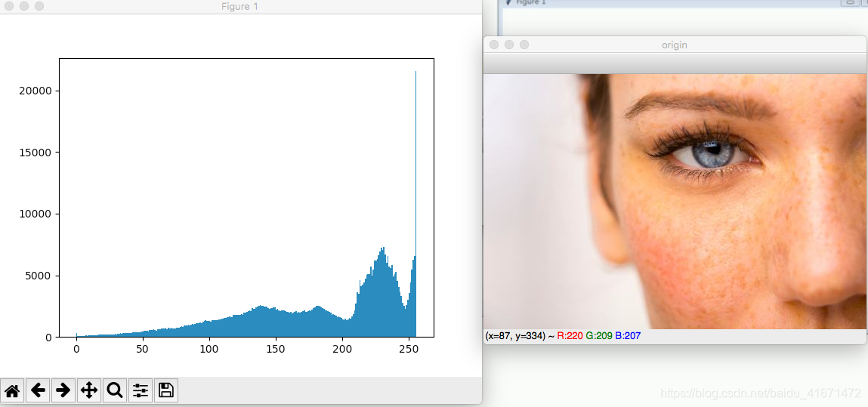Zoom the origin image window
Screen dimensions: 868x407
(x=524, y=45)
